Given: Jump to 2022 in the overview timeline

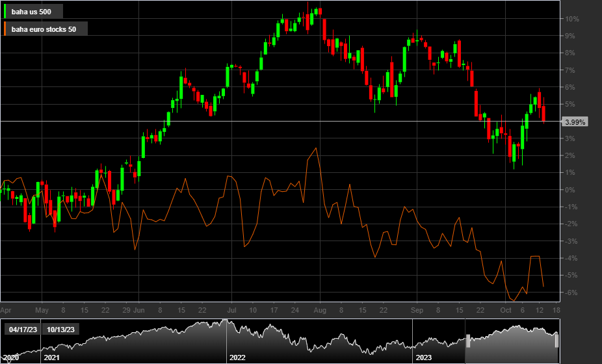Looking at the screenshot, I should point(237,357).
